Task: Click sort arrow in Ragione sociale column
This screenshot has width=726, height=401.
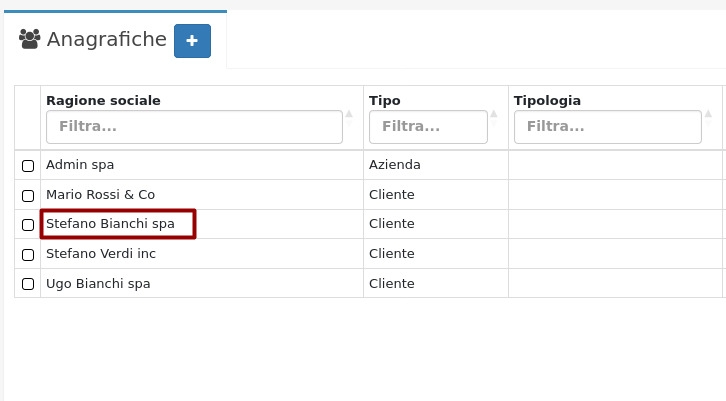Action: click(349, 114)
